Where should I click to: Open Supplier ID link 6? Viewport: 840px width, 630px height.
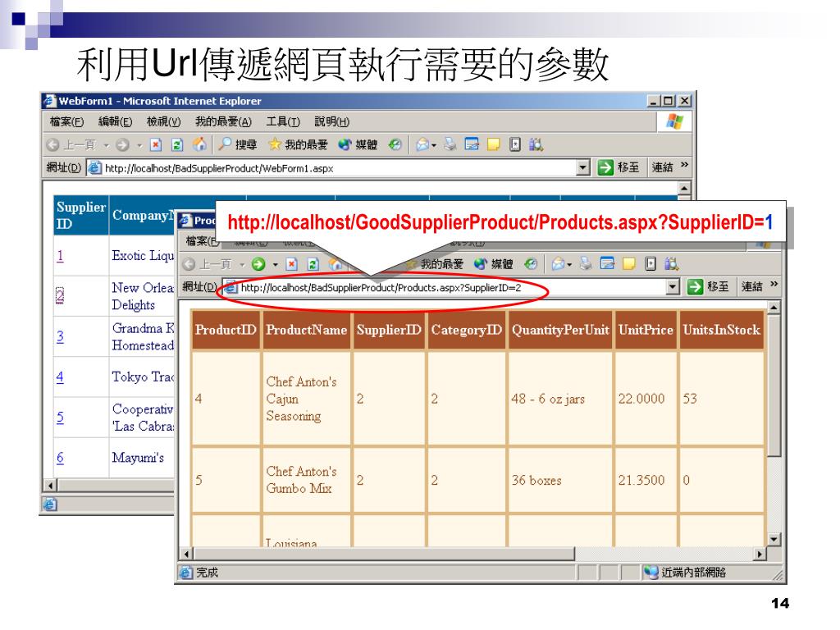point(60,458)
